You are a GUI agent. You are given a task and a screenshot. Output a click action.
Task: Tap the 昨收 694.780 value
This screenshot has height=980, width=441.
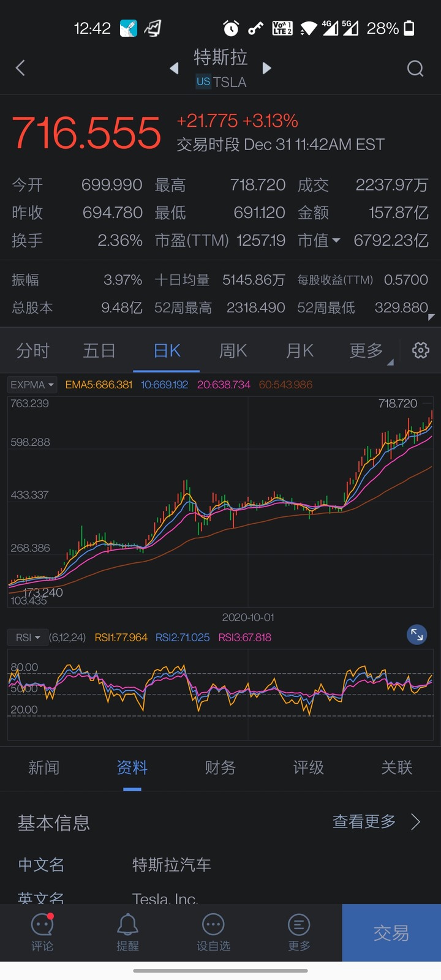click(x=113, y=213)
